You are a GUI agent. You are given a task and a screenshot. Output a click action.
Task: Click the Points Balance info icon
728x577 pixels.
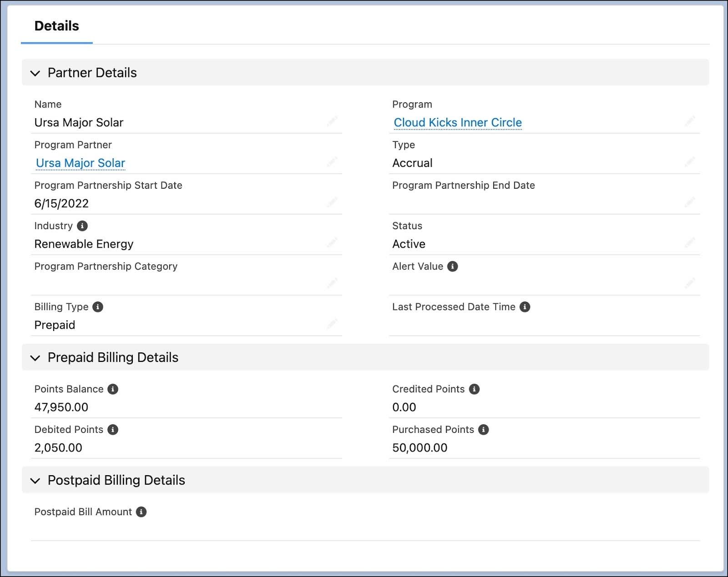(113, 389)
